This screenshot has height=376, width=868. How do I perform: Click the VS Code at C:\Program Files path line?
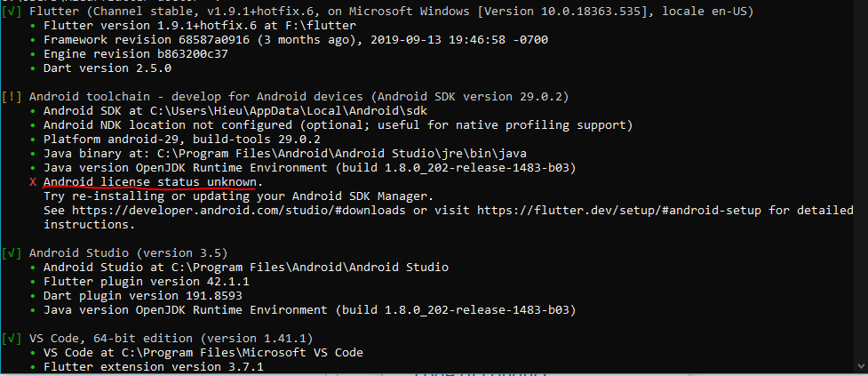(x=203, y=353)
